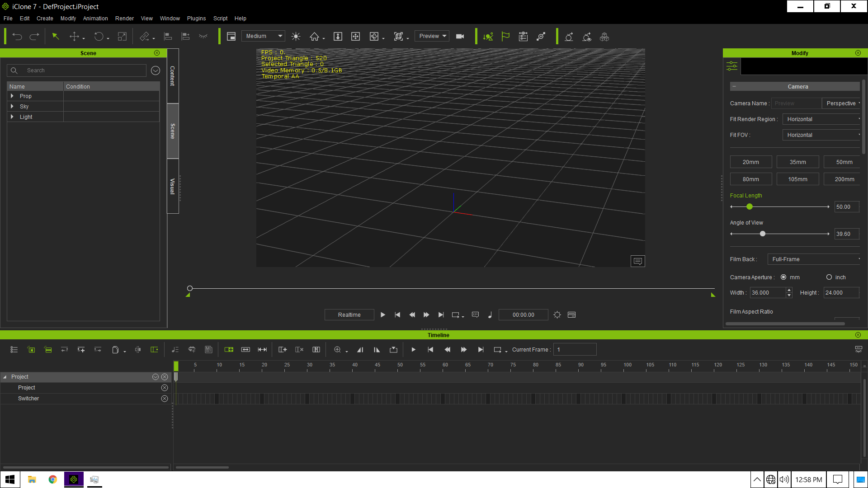Click the Timeline zoom magnifier icon
The width and height of the screenshot is (868, 488).
coord(337,350)
